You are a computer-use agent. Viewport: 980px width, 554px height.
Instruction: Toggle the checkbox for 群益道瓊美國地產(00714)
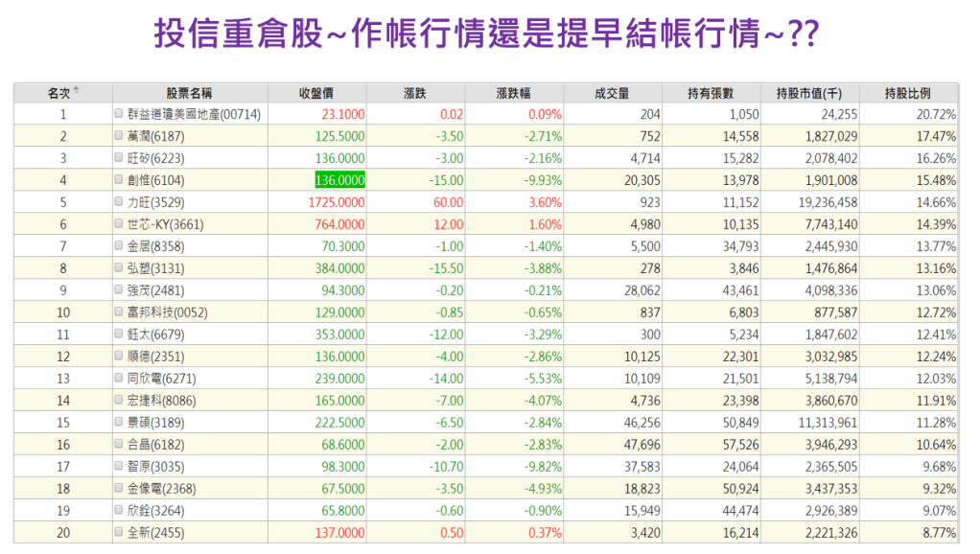(x=119, y=114)
